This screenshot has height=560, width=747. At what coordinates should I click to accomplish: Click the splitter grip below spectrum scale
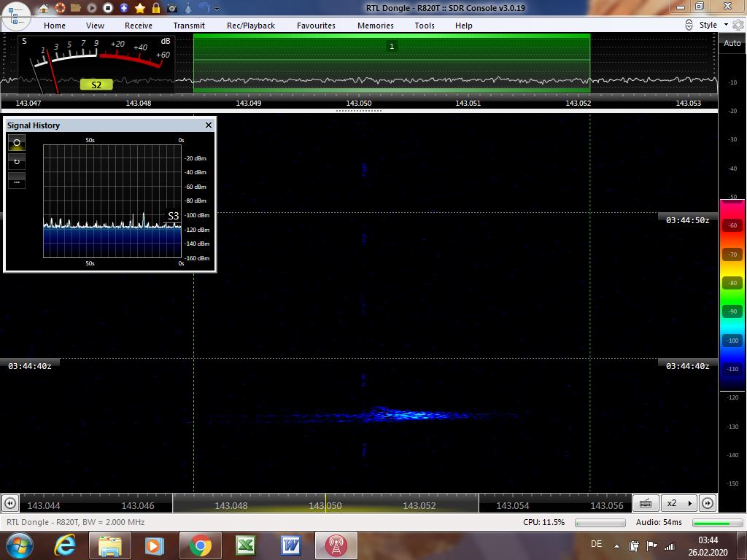click(x=359, y=111)
